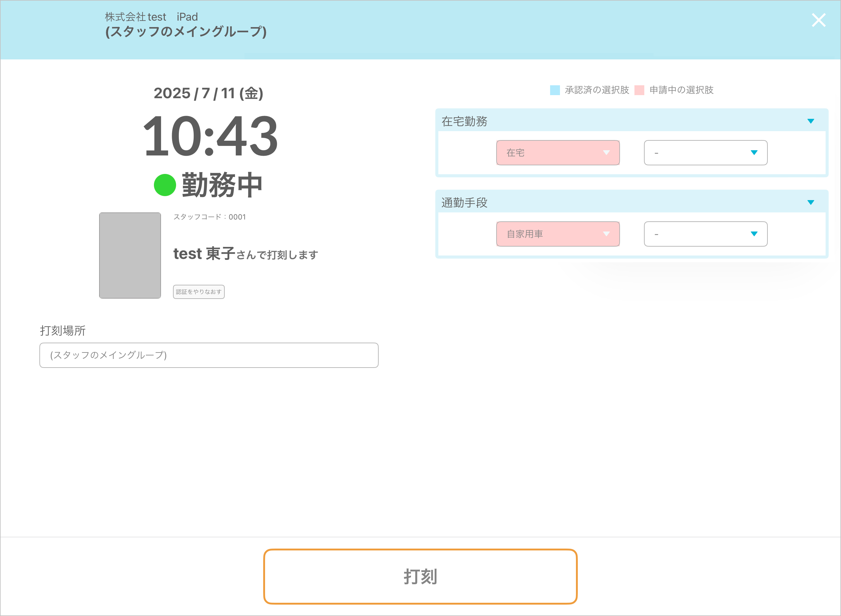Click the 在宅勤務 section header text

click(x=465, y=122)
